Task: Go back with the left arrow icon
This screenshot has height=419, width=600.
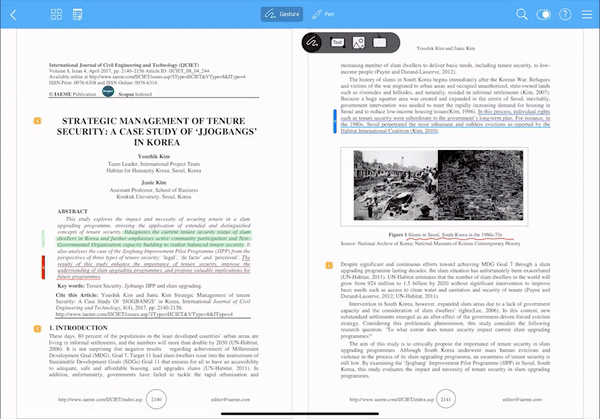Action: pos(13,15)
